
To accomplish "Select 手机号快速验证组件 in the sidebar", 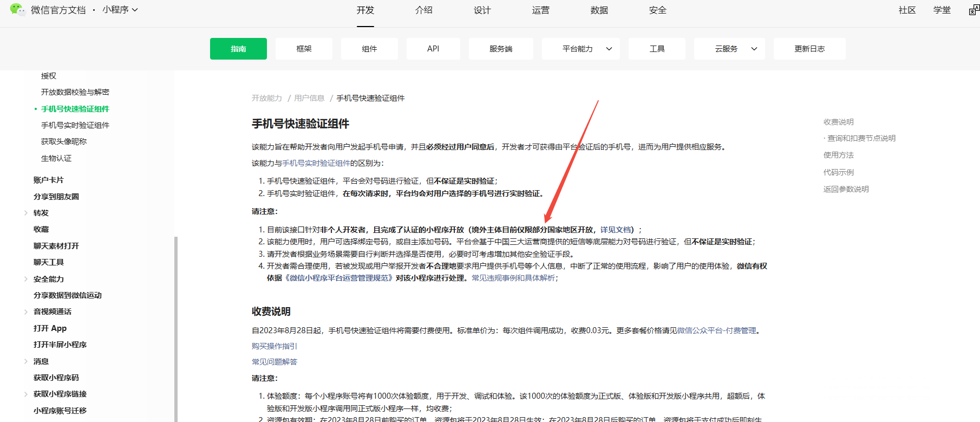I will pyautogui.click(x=75, y=109).
